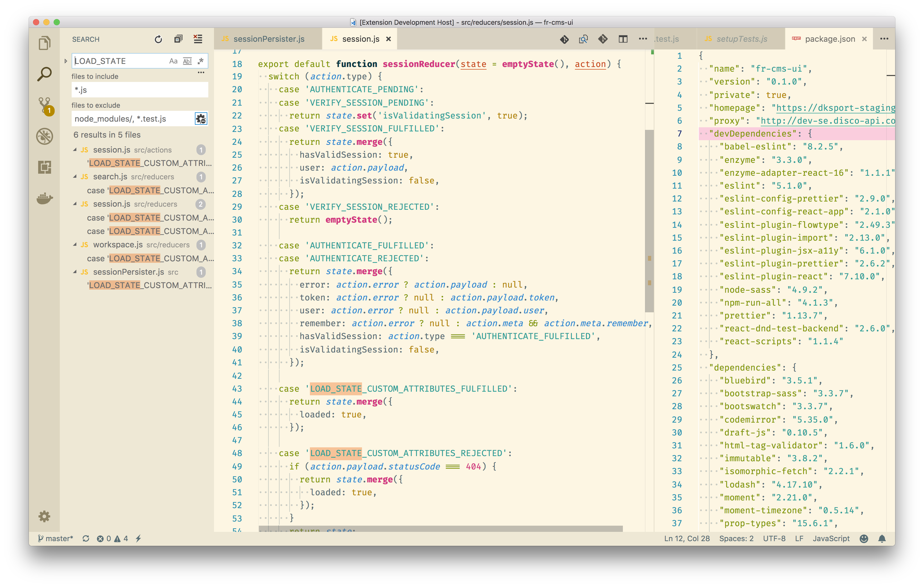Click the files to include input field
This screenshot has height=587, width=924.
pyautogui.click(x=140, y=90)
